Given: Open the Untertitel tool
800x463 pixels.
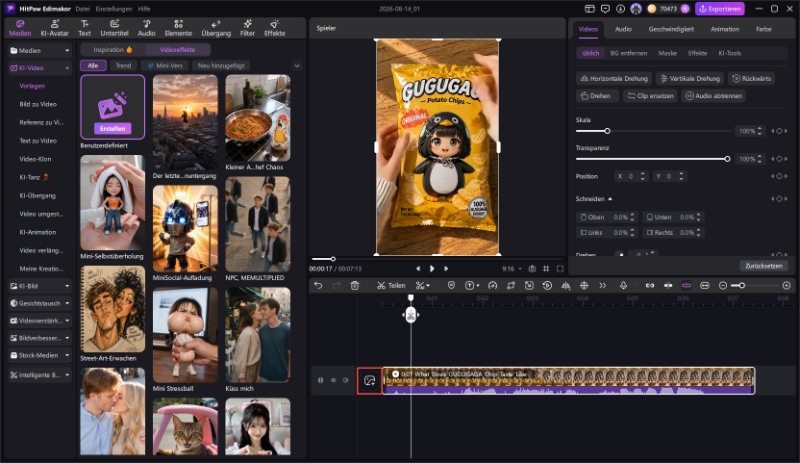Looking at the screenshot, I should pos(114,28).
